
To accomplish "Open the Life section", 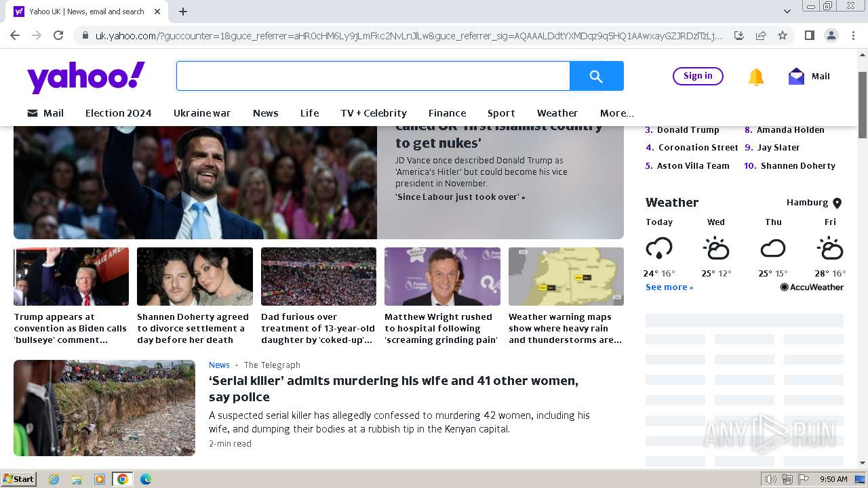I will [310, 113].
